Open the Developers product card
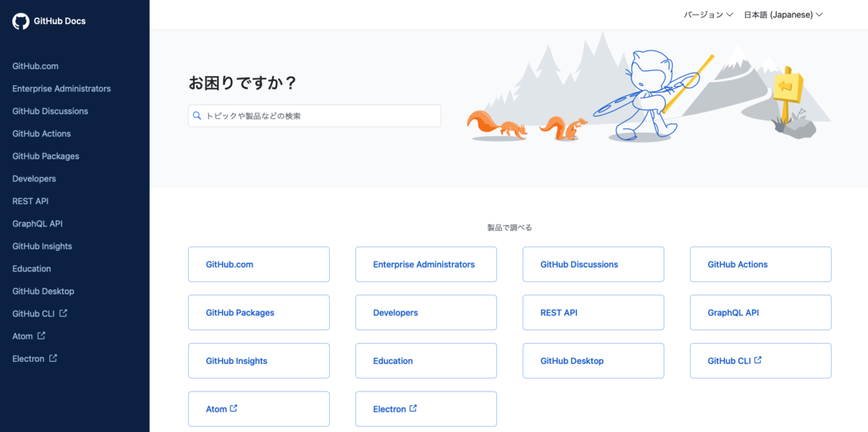868x432 pixels. (x=426, y=313)
